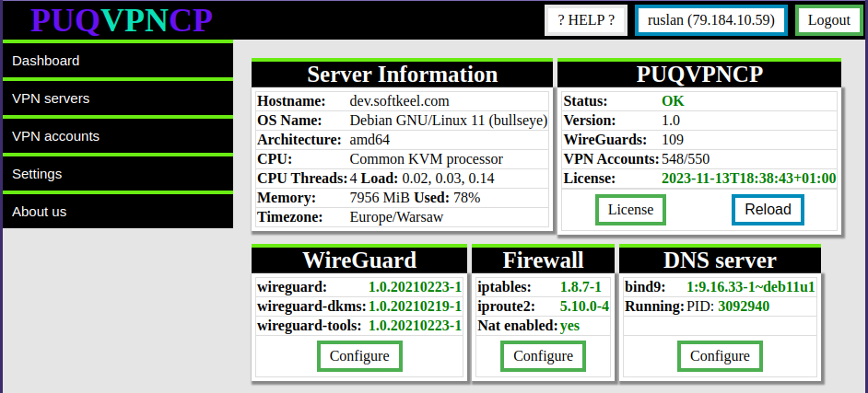868x393 pixels.
Task: Select VPN Accounts value 548/550
Action: [686, 159]
